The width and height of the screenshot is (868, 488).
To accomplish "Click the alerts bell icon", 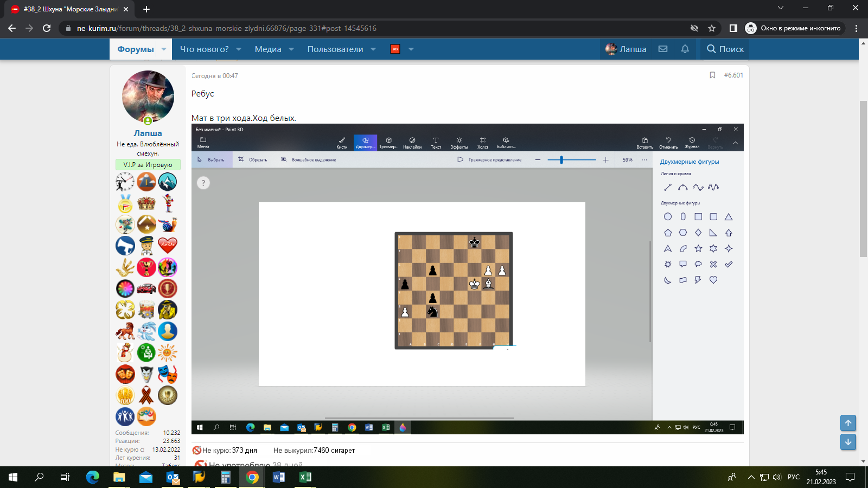I will (x=685, y=49).
